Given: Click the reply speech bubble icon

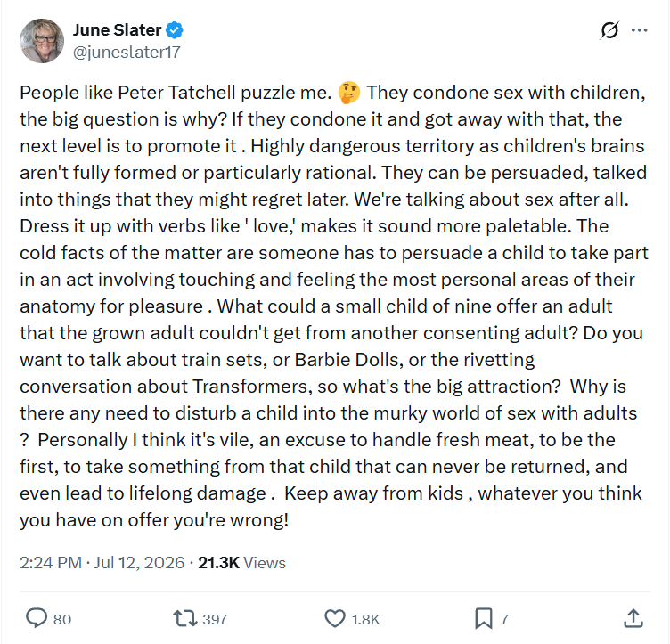Looking at the screenshot, I should click(37, 618).
